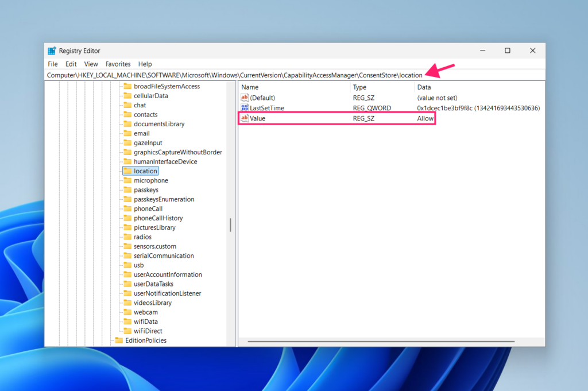Click the (value not set) data cell
Screen dimensions: 588x391
437,98
